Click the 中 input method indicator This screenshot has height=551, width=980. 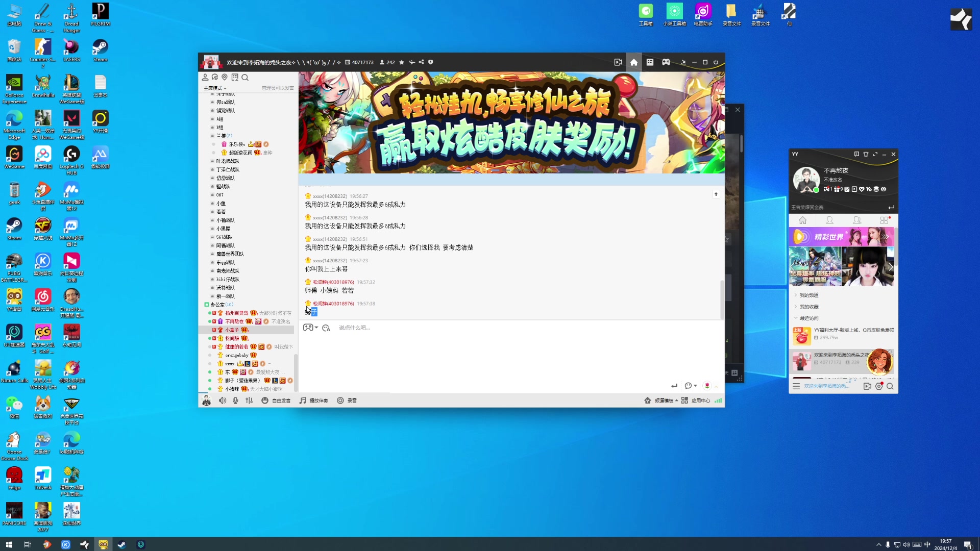coord(927,544)
